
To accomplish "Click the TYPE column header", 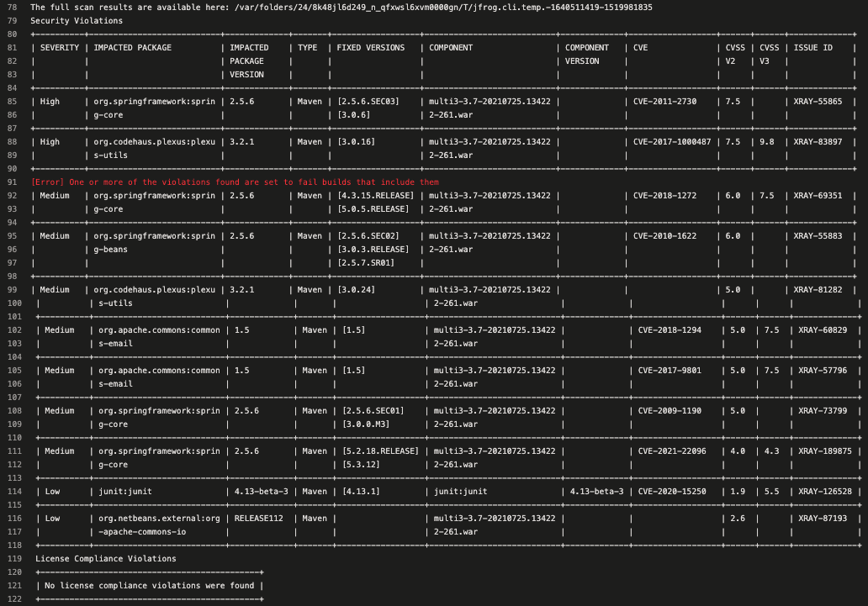I will 307,48.
